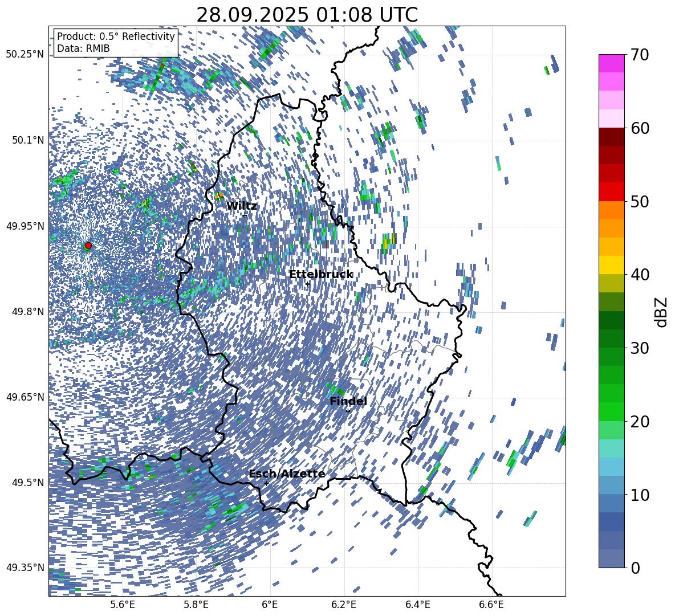Click the Wiltz city label
The width and height of the screenshot is (675, 616).
pyautogui.click(x=242, y=206)
